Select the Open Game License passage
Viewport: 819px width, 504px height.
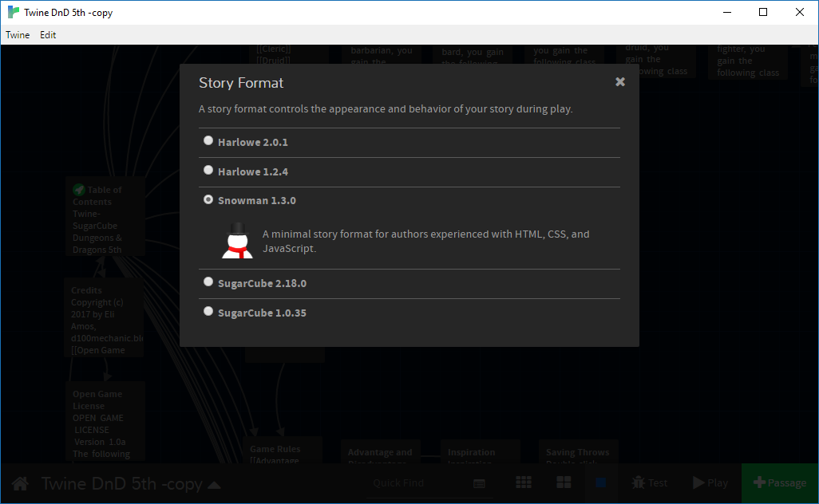[105, 422]
